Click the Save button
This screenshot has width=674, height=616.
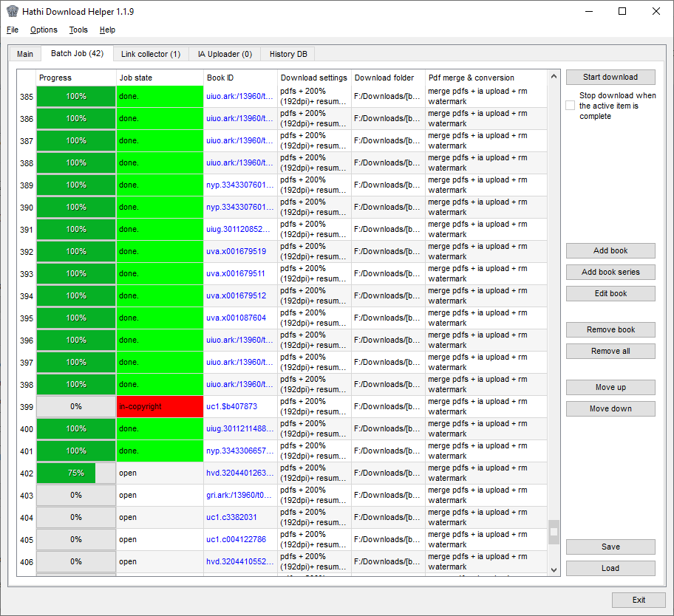coord(610,547)
